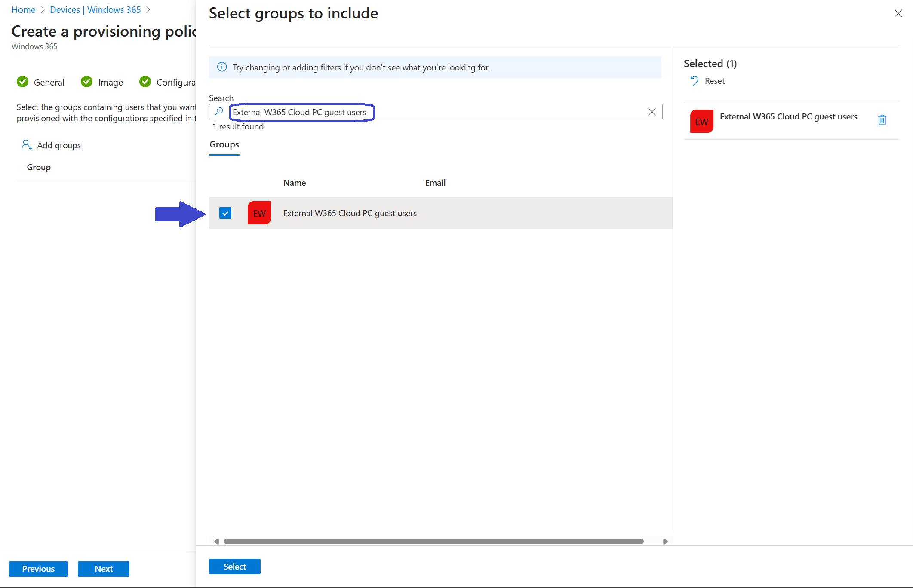Viewport: 913px width, 588px height.
Task: Click the General step green checkmark
Action: point(23,82)
